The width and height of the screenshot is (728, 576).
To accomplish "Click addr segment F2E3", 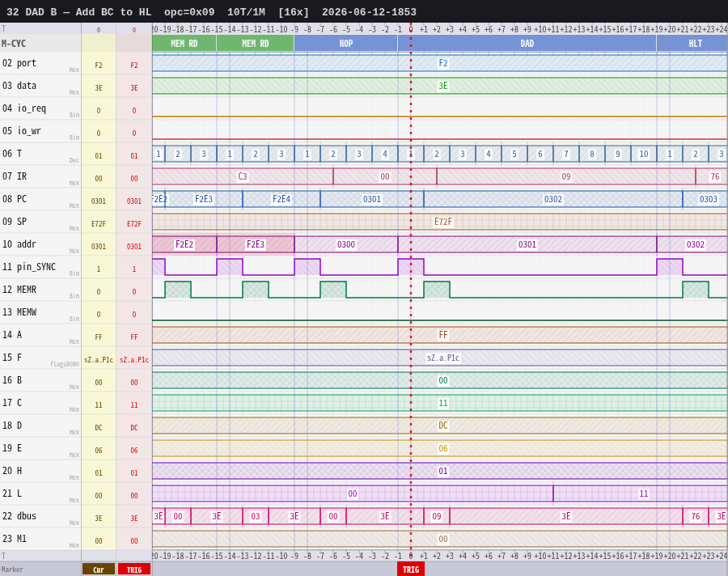I will 256,244.
